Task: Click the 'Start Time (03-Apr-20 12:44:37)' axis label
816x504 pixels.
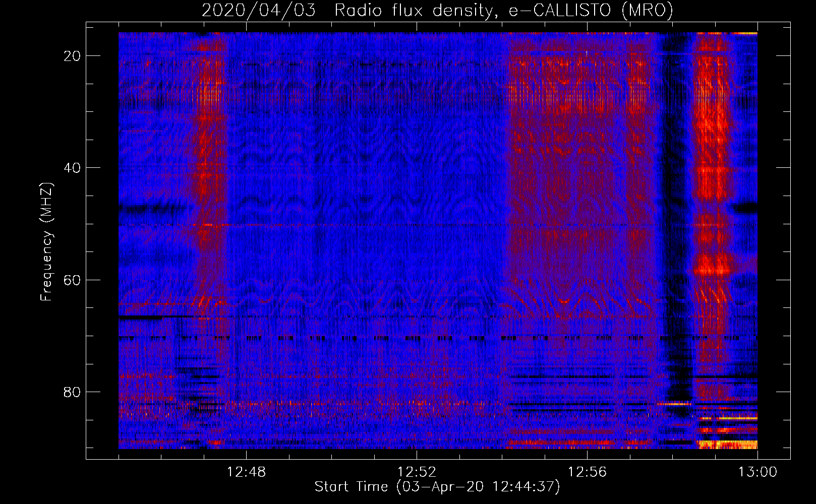Action: 437,487
